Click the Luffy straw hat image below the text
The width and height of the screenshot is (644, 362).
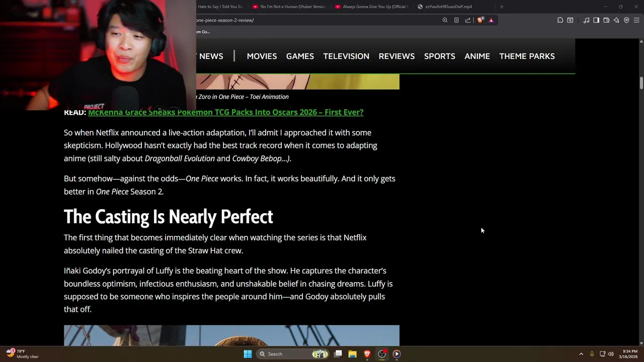[231, 335]
